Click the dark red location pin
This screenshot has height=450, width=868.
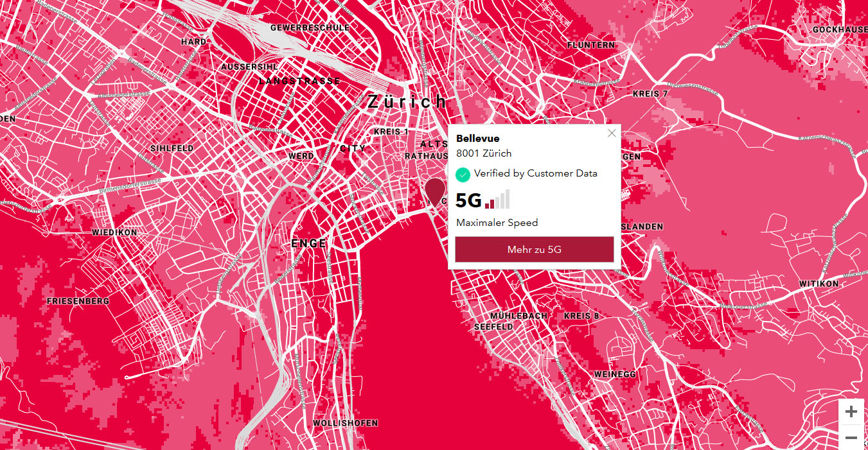pos(435,191)
